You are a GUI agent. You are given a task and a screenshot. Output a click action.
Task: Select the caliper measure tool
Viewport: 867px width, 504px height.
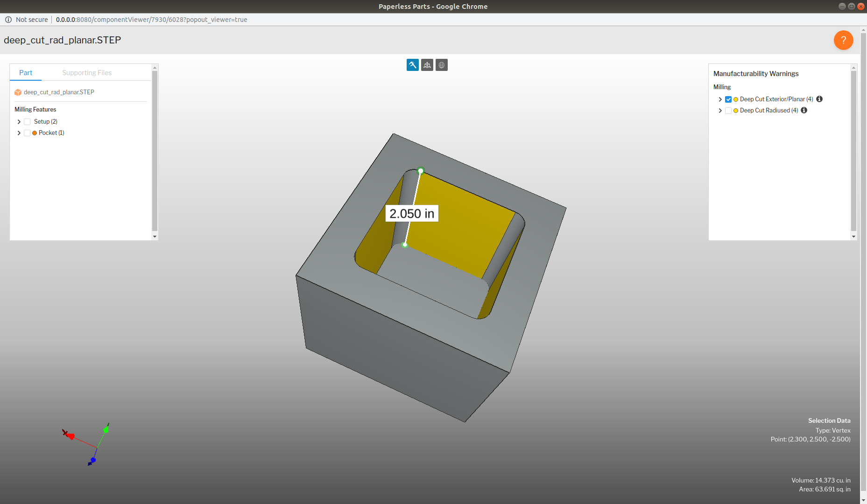coord(413,65)
